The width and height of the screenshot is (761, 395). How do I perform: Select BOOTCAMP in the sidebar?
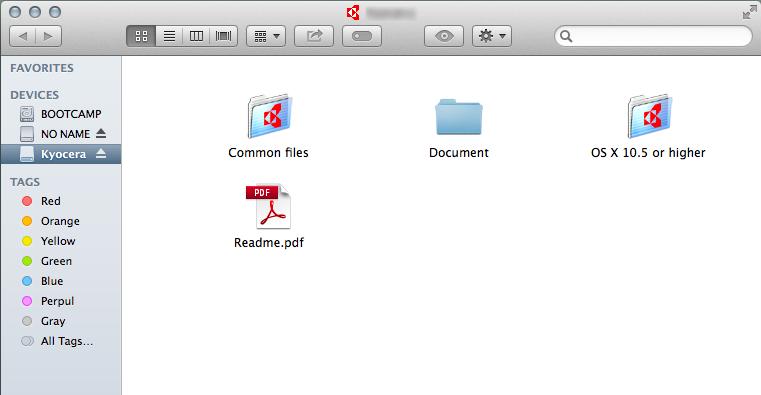[61, 114]
